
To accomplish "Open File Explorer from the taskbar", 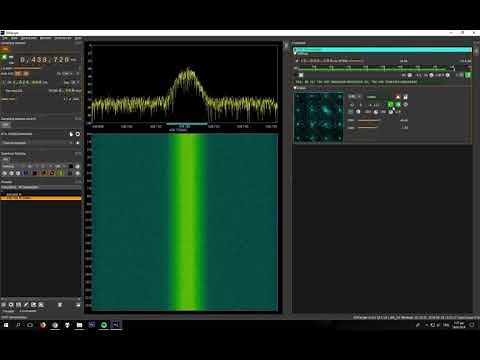I will pyautogui.click(x=79, y=325).
